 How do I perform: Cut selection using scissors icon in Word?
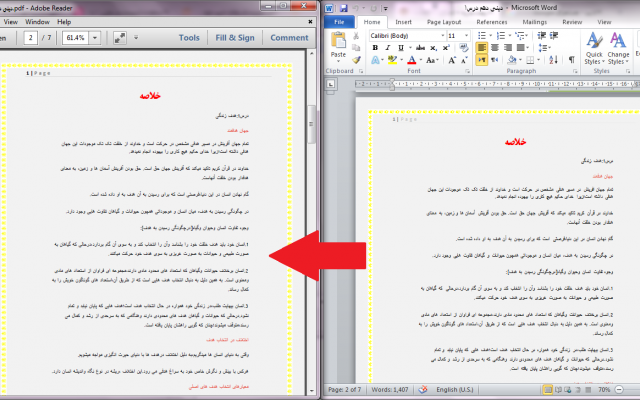pos(356,36)
